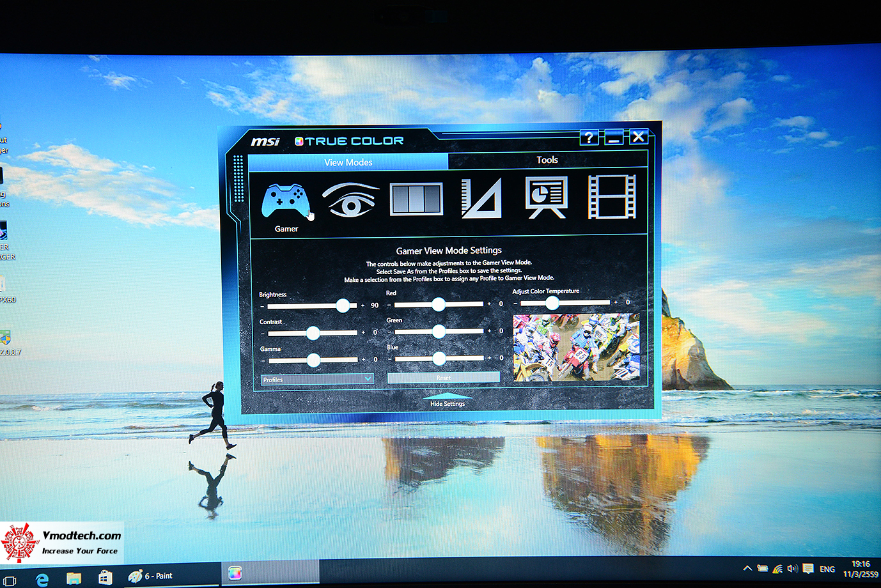Increase Color Temperature with its plus button

[616, 302]
